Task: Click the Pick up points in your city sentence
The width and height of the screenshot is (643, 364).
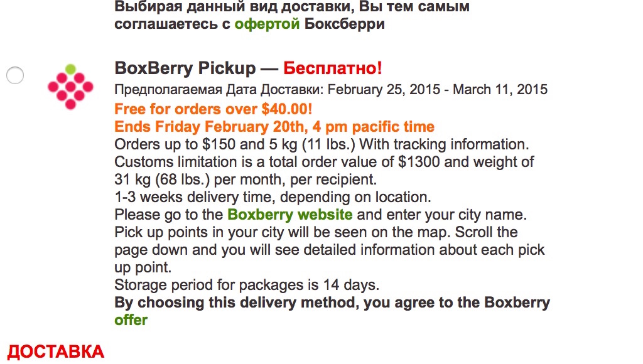Action: pos(330,250)
